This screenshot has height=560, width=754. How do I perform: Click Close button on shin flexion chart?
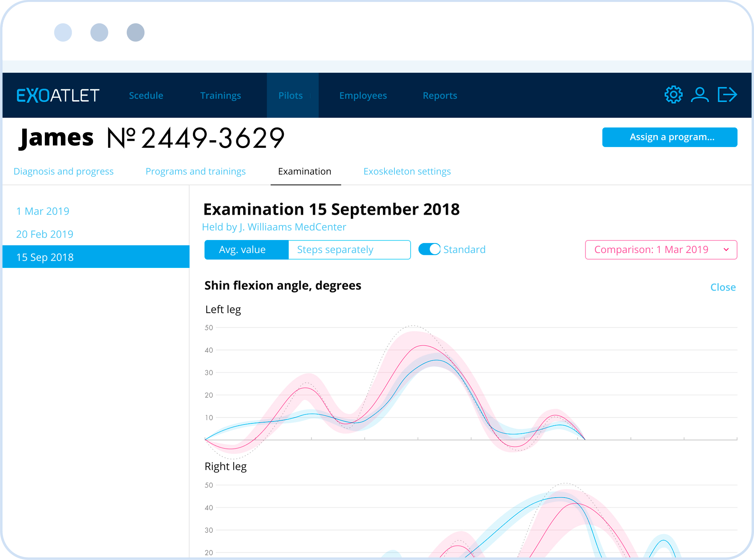(x=723, y=287)
